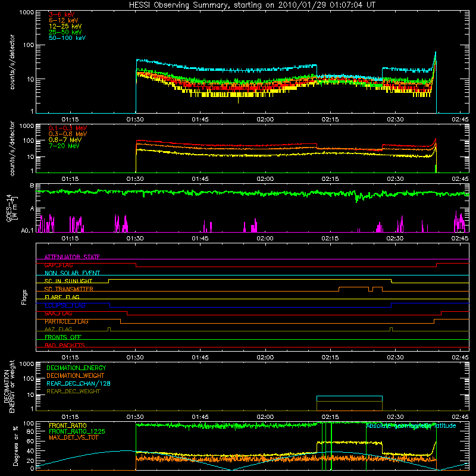Click the 02:30 tick under decimation plot
Image resolution: width=476 pixels, height=476 pixels.
(395, 417)
